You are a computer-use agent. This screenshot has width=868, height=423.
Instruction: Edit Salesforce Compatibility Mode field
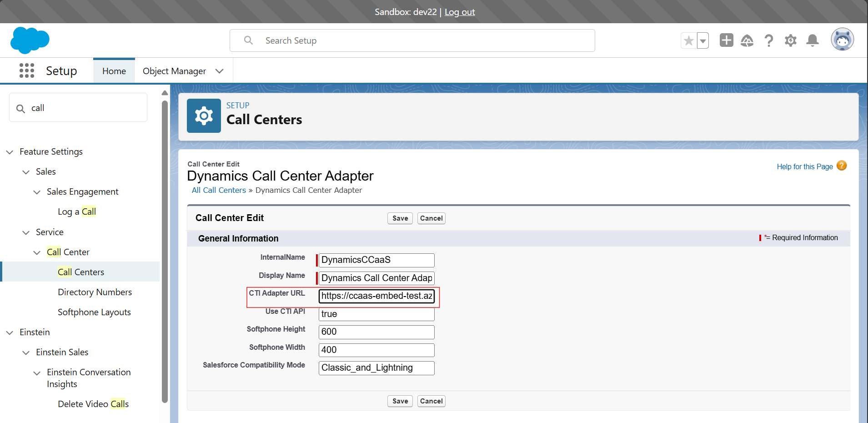(376, 368)
